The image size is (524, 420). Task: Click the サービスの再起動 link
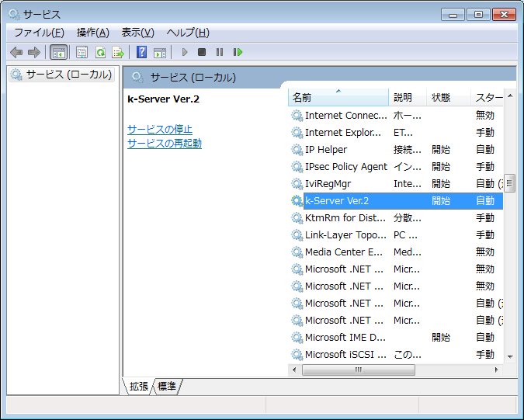[165, 144]
